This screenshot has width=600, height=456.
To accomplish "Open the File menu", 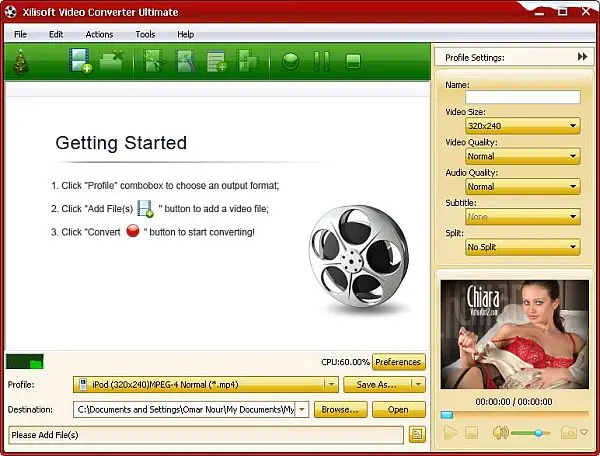I will (20, 34).
